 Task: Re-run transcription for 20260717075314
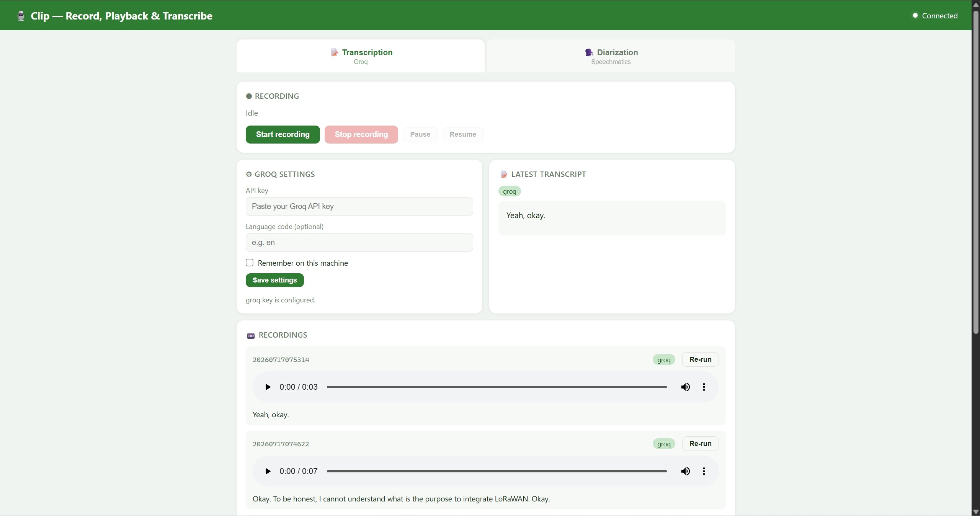(700, 359)
